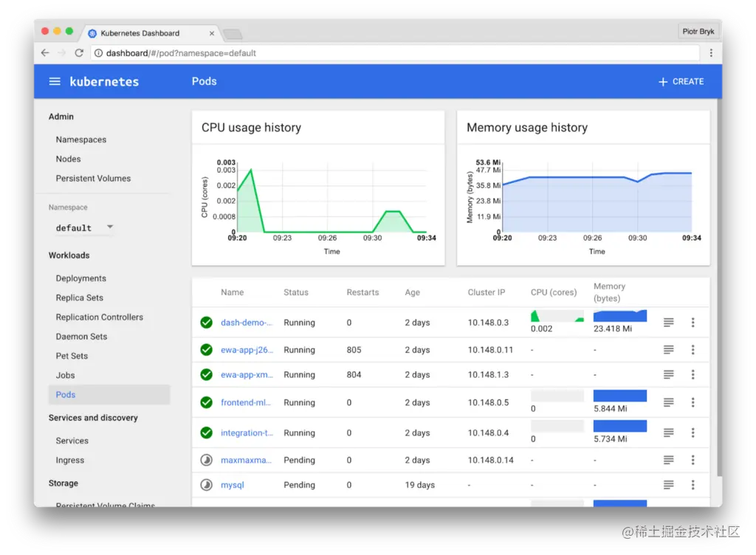This screenshot has width=756, height=555.
Task: Click the site info icon in the address bar
Action: pyautogui.click(x=98, y=53)
